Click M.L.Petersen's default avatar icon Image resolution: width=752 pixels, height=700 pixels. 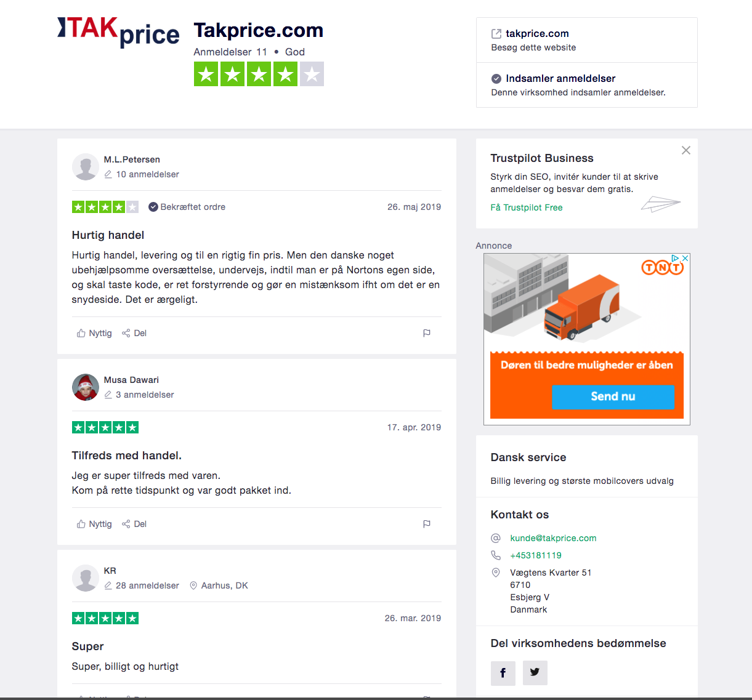[86, 167]
